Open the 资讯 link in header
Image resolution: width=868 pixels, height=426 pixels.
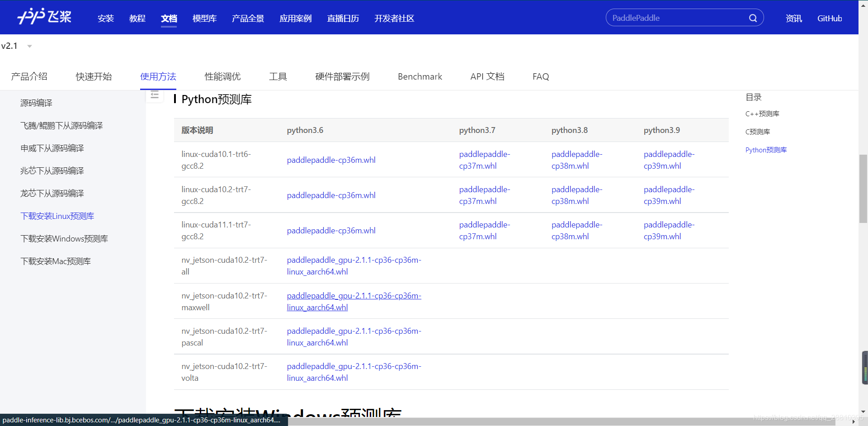click(793, 19)
